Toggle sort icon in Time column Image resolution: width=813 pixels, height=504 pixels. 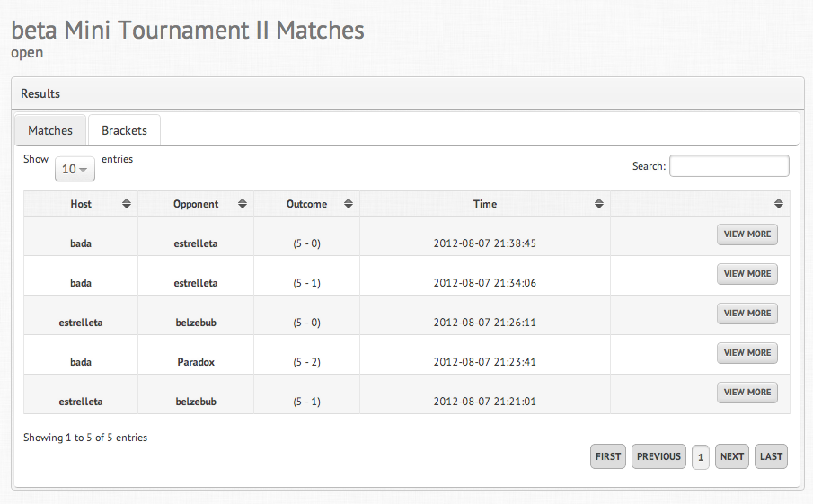599,204
